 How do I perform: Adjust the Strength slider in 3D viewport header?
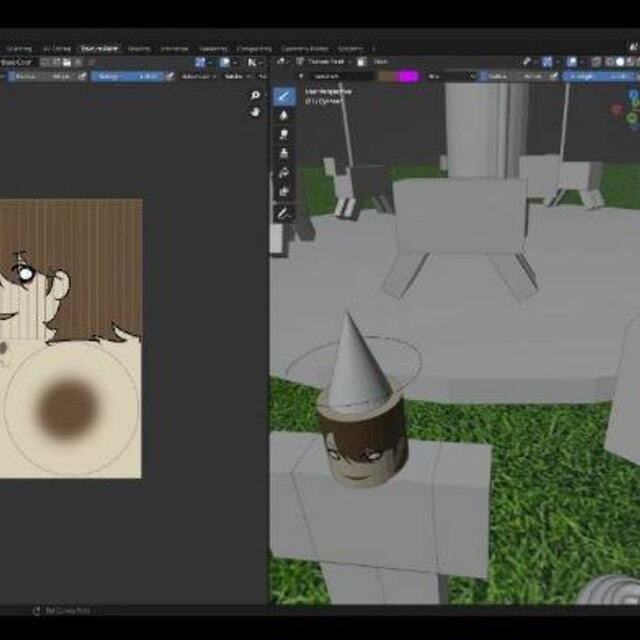click(x=600, y=76)
